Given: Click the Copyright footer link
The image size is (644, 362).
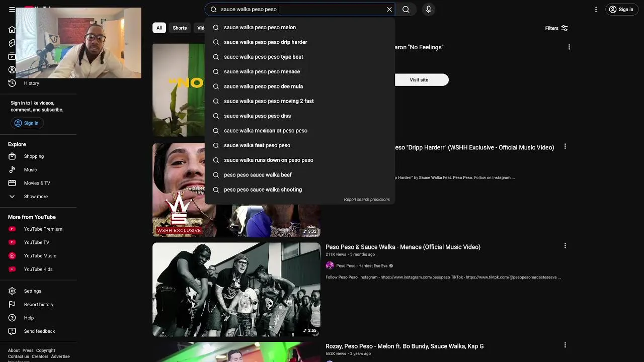Looking at the screenshot, I should pyautogui.click(x=45, y=350).
